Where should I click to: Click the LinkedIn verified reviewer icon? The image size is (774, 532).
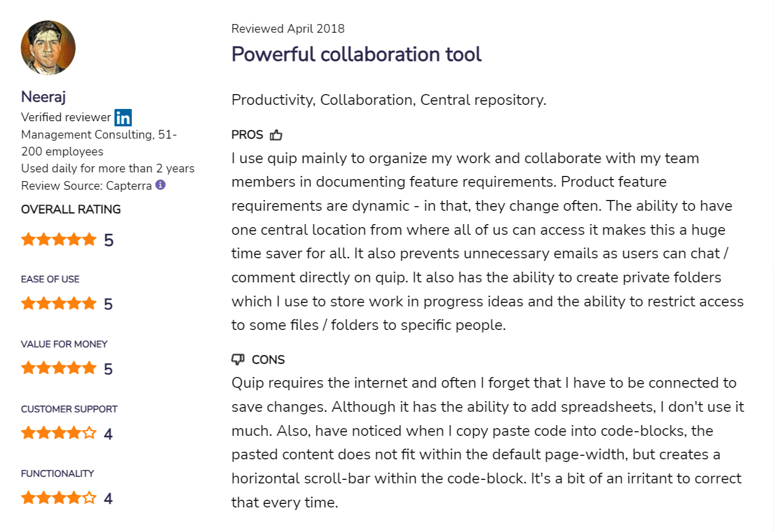[x=123, y=118]
